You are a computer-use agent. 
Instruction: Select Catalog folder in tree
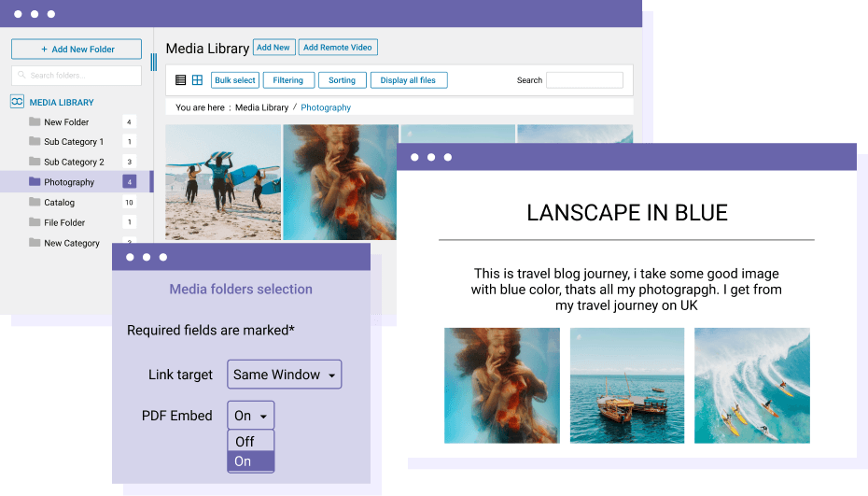[x=59, y=203]
